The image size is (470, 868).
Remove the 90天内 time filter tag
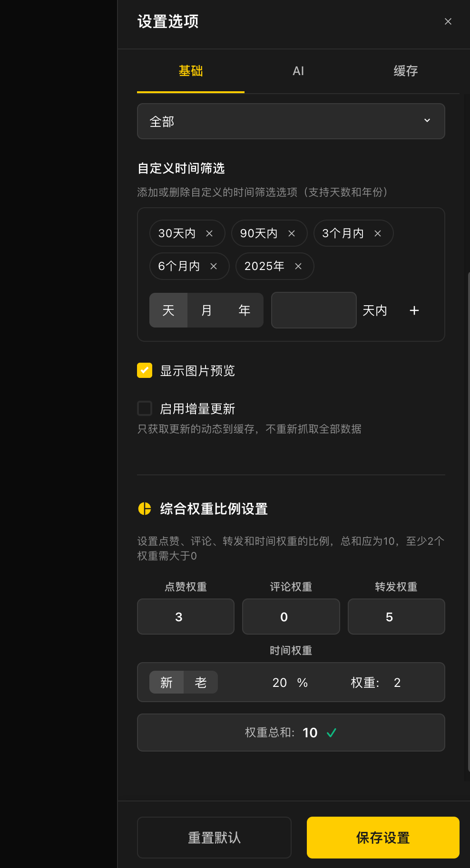tap(292, 233)
